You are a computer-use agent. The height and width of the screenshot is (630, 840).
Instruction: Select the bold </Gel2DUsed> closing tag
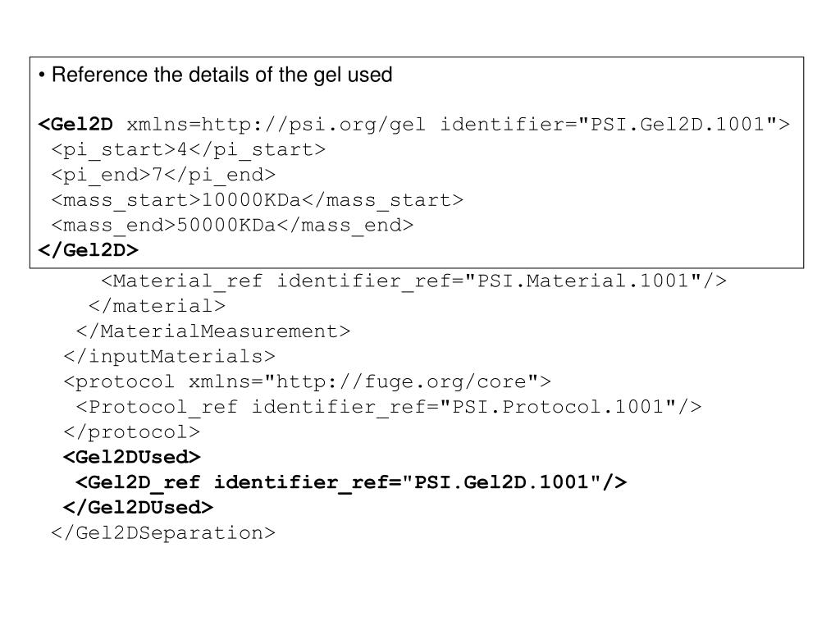(x=138, y=507)
